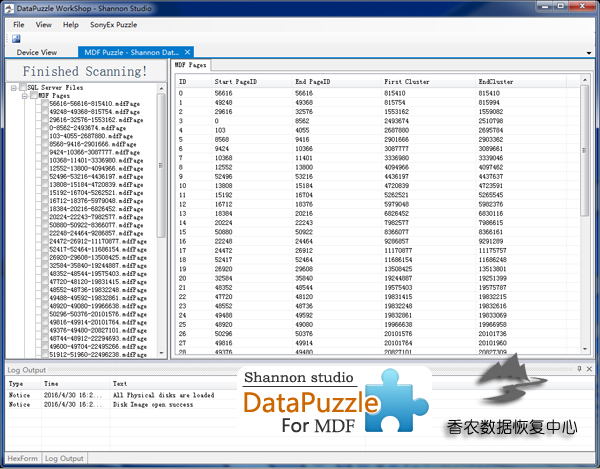Screen dimensions: 600x469
Task: Collapse the MDF Pages tree node
Action: tap(22, 95)
